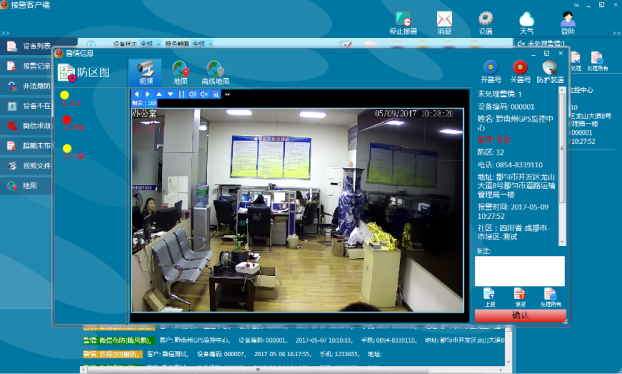Click inside the 备注 remarks text box
This screenshot has height=374, width=622.
click(x=520, y=271)
